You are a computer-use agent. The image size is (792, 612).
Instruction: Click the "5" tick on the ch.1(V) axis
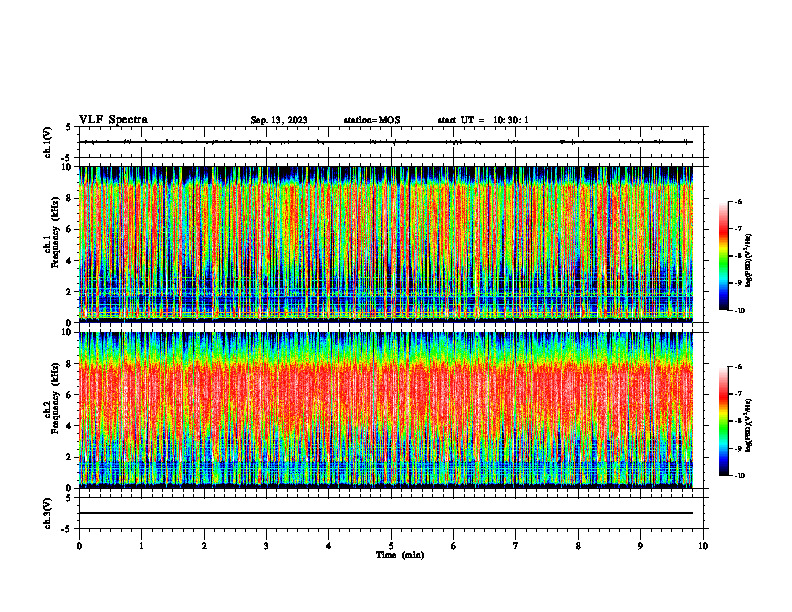pos(69,127)
